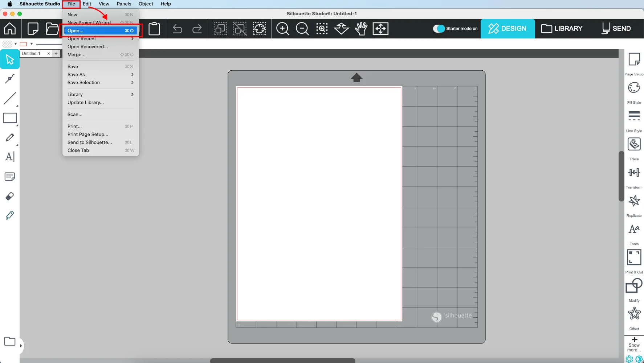Click the horizontal scrollbar at bottom
Image resolution: width=644 pixels, height=363 pixels.
click(282, 360)
